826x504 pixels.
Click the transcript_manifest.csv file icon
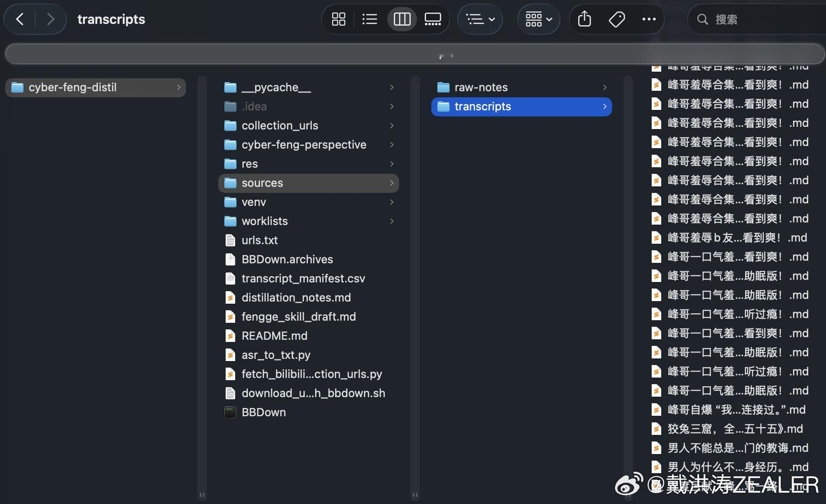[230, 279]
